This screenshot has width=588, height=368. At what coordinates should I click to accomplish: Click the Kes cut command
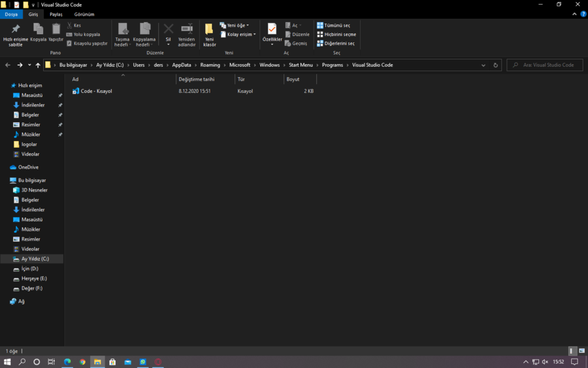[74, 25]
